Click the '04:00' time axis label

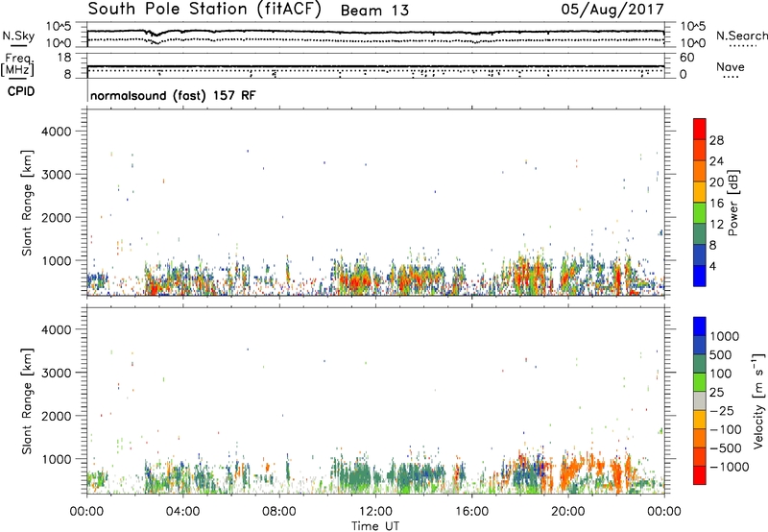182,512
